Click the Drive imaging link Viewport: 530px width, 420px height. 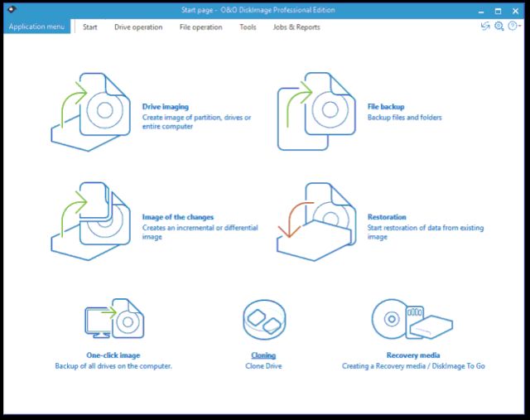click(x=166, y=107)
